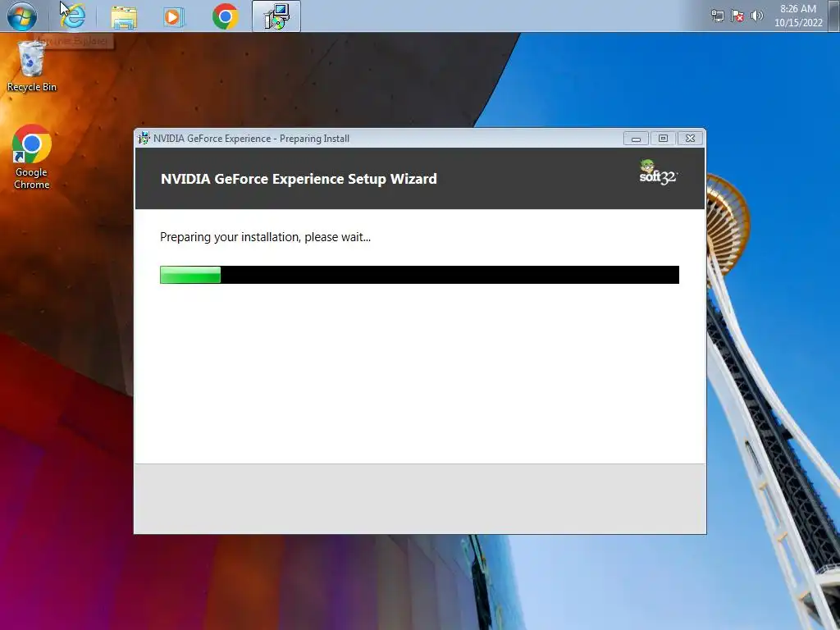
Task: Click the 'NVIDIA GeForce Experience - Preparing Install' title
Action: 251,139
